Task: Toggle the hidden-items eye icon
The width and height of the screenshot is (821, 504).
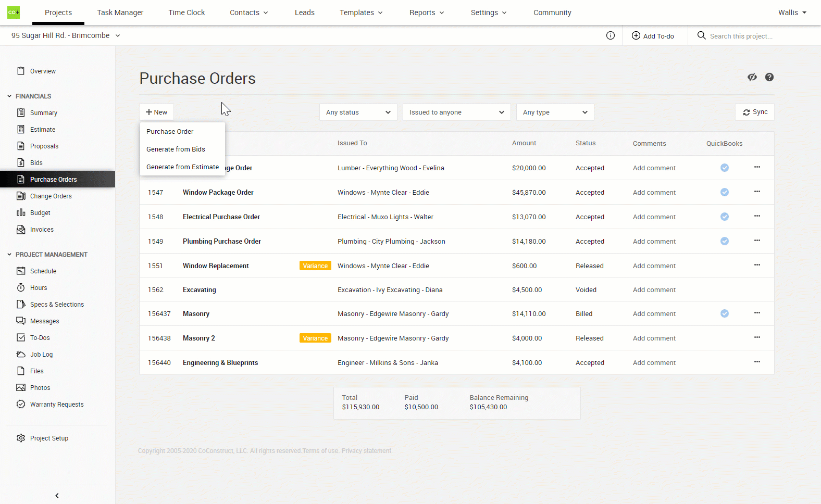Action: [752, 77]
